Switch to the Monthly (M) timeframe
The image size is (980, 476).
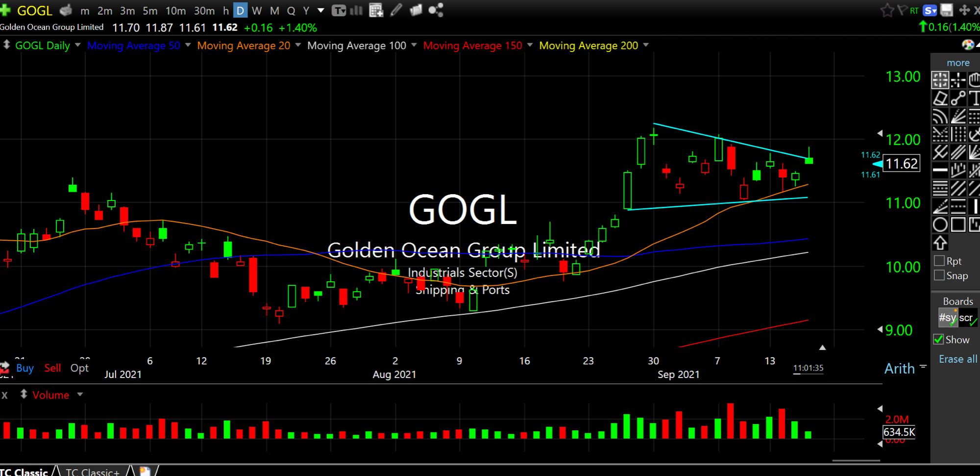click(x=274, y=10)
